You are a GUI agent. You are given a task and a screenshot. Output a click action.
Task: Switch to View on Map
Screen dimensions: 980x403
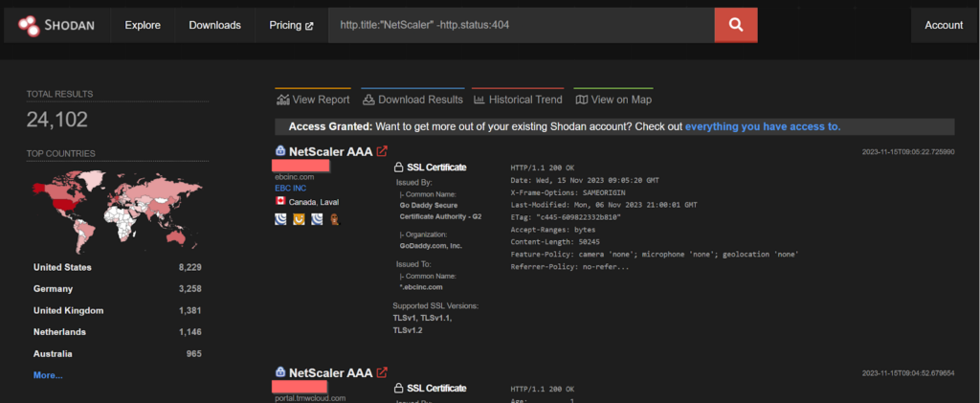tap(613, 100)
